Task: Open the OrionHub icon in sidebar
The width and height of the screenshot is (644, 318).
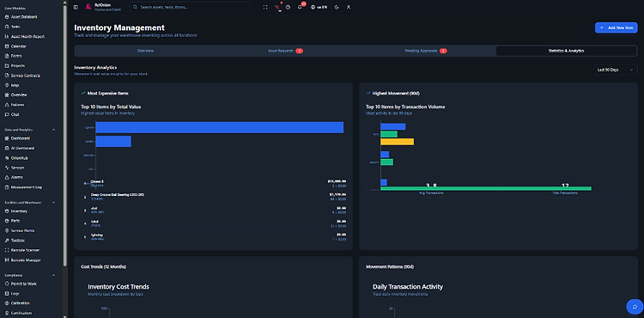Action: coord(7,158)
